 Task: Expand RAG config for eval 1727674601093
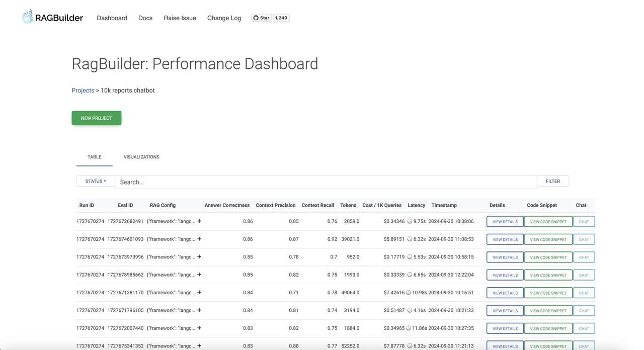[x=199, y=239]
